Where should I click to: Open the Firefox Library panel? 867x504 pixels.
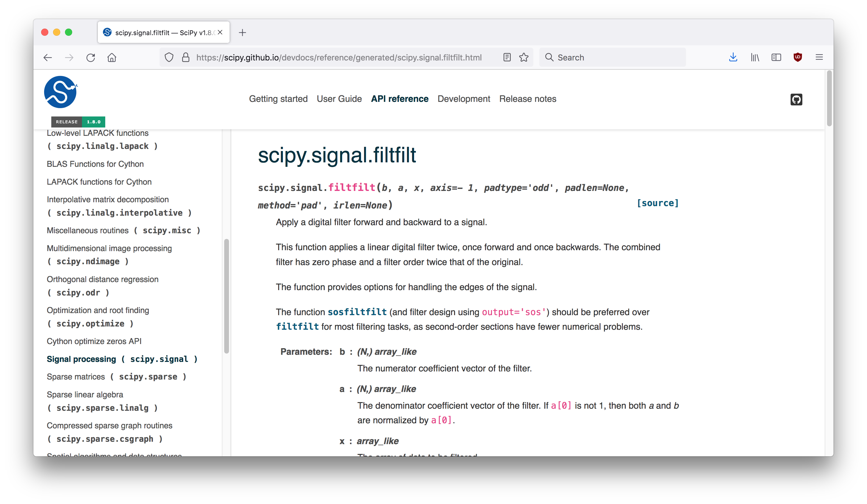click(755, 57)
